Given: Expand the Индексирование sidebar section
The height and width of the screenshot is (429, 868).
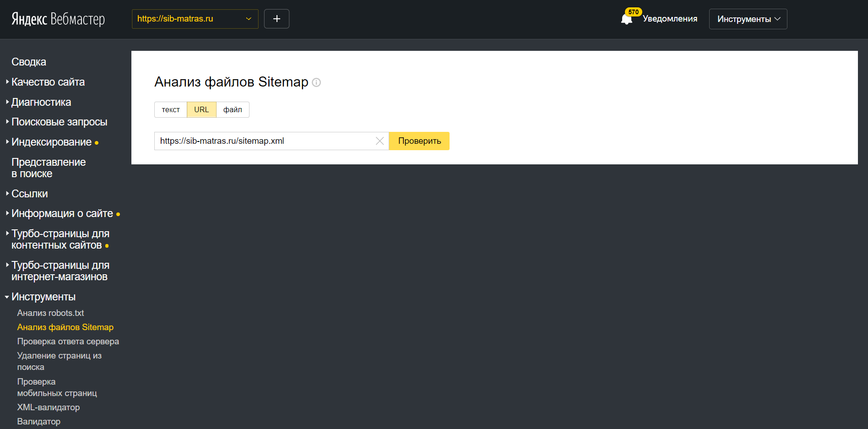Looking at the screenshot, I should (x=51, y=142).
